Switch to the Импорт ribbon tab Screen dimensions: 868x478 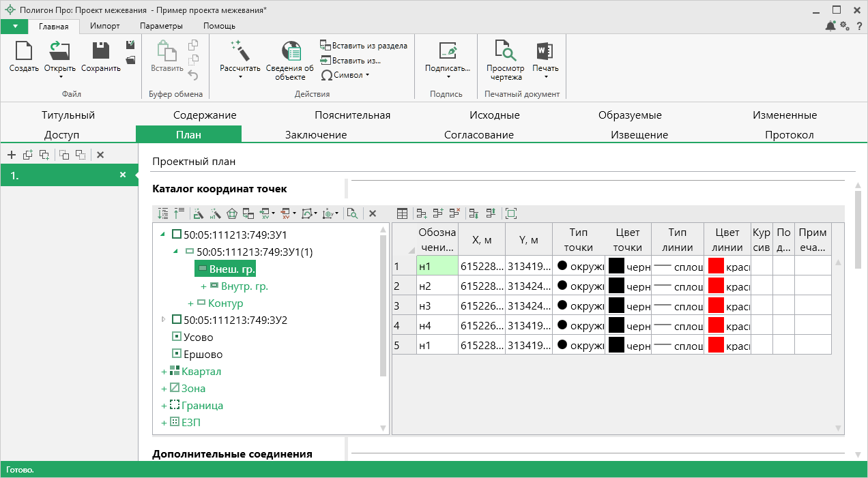[x=105, y=26]
